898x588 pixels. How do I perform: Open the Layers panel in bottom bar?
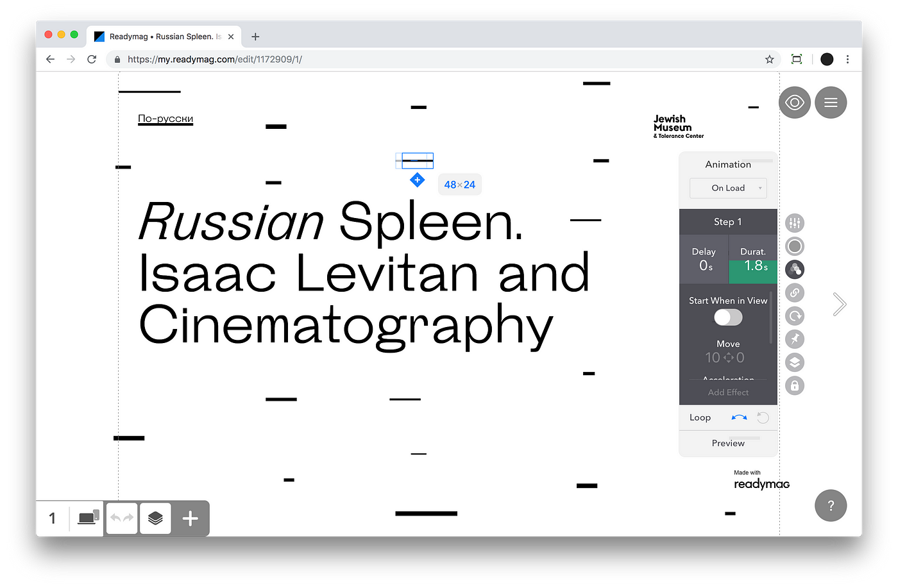[x=155, y=518]
